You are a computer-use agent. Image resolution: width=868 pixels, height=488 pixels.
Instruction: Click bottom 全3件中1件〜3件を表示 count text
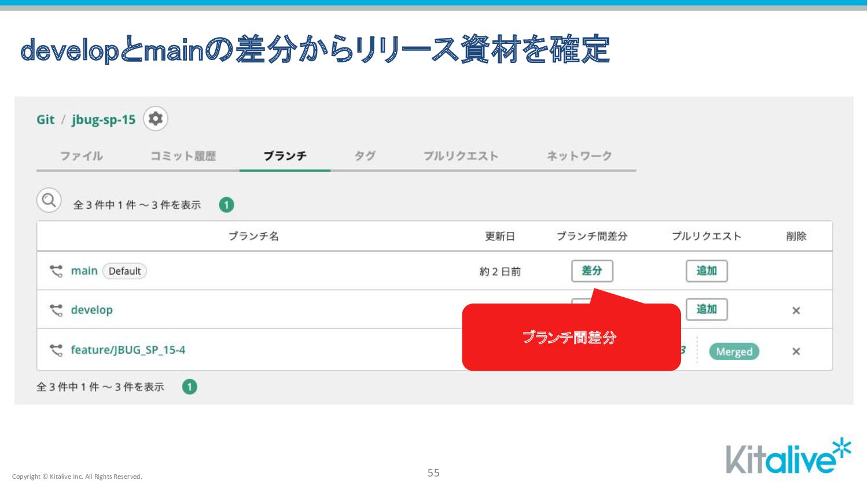[x=101, y=387]
